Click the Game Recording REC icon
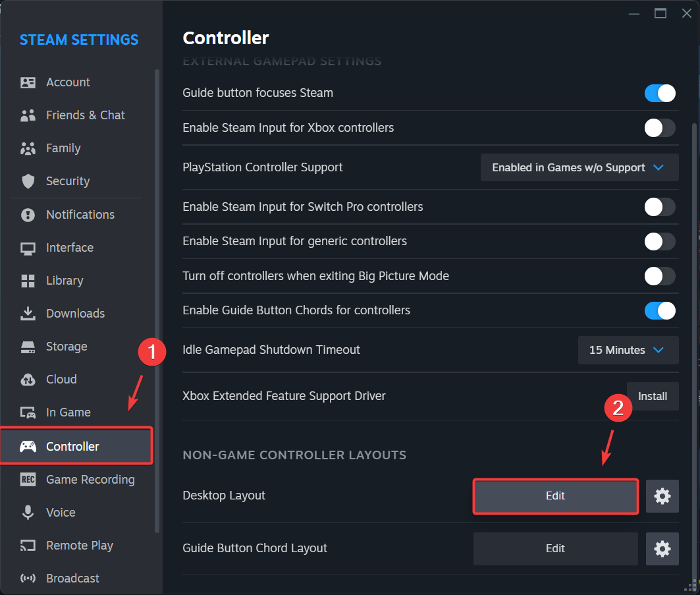 28,480
